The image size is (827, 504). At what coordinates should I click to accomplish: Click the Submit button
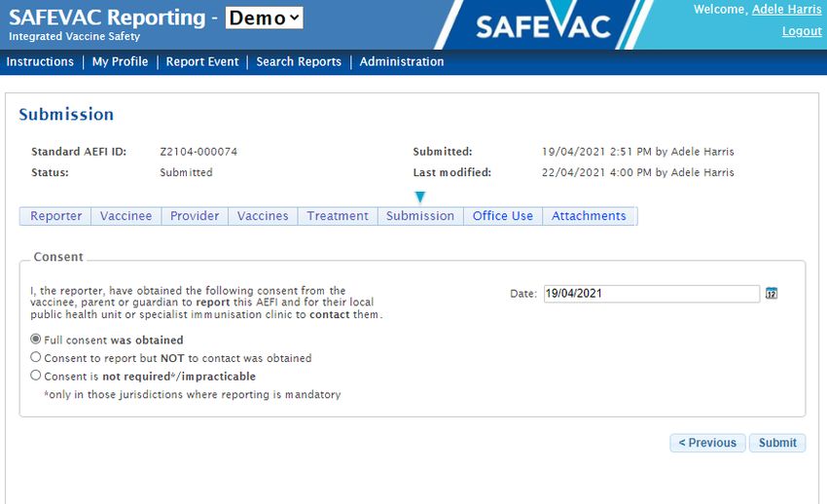tap(777, 443)
